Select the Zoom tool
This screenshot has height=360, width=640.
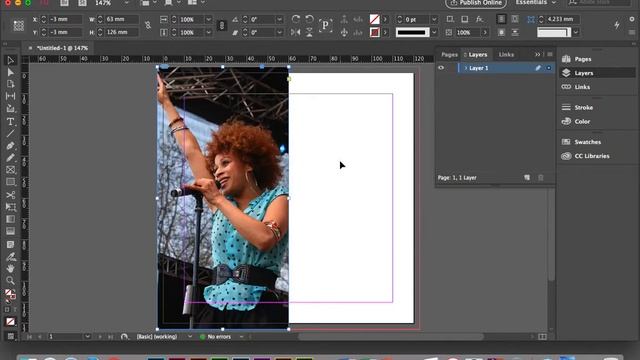11,280
